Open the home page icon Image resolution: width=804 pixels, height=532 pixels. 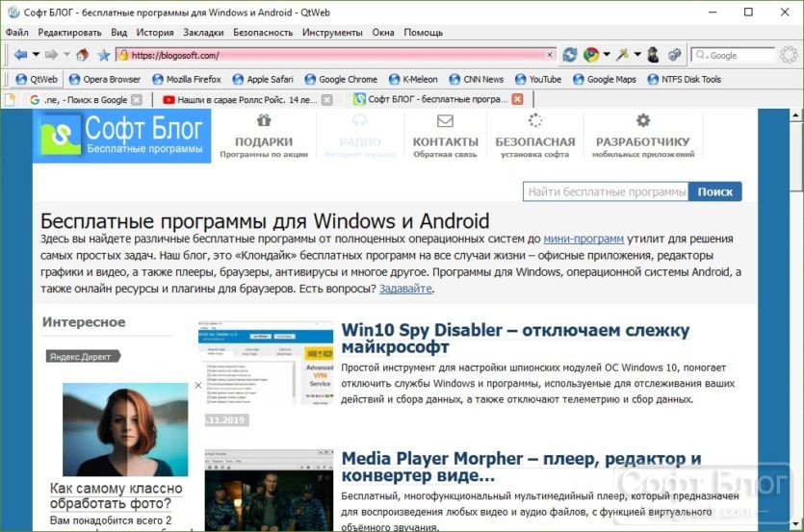(82, 54)
